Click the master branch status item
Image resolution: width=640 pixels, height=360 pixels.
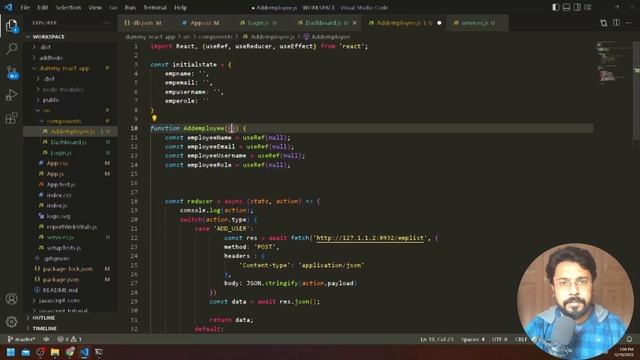pos(21,339)
